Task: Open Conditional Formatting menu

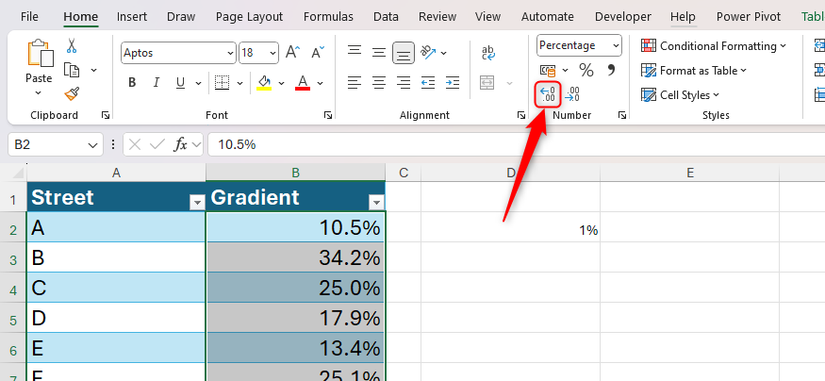Action: pyautogui.click(x=713, y=46)
